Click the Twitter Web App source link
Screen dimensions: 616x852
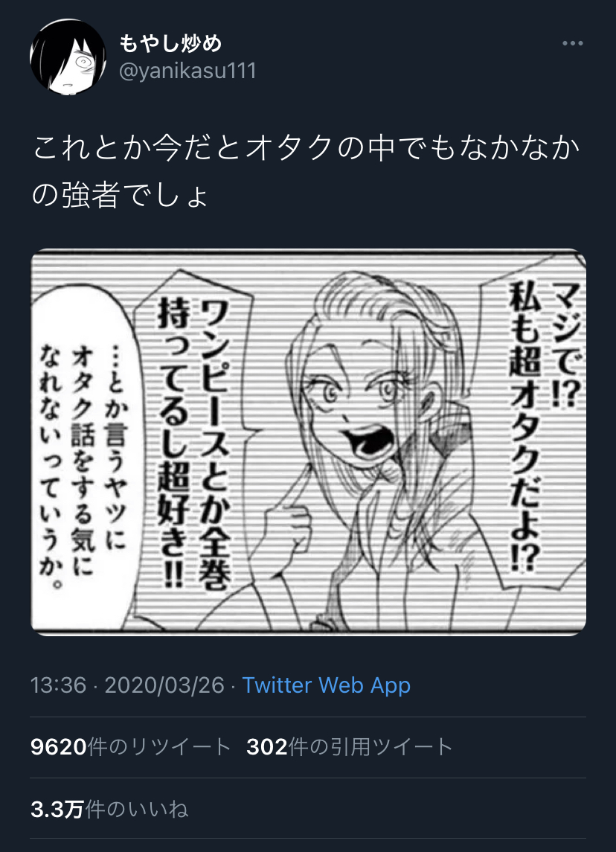tap(326, 685)
